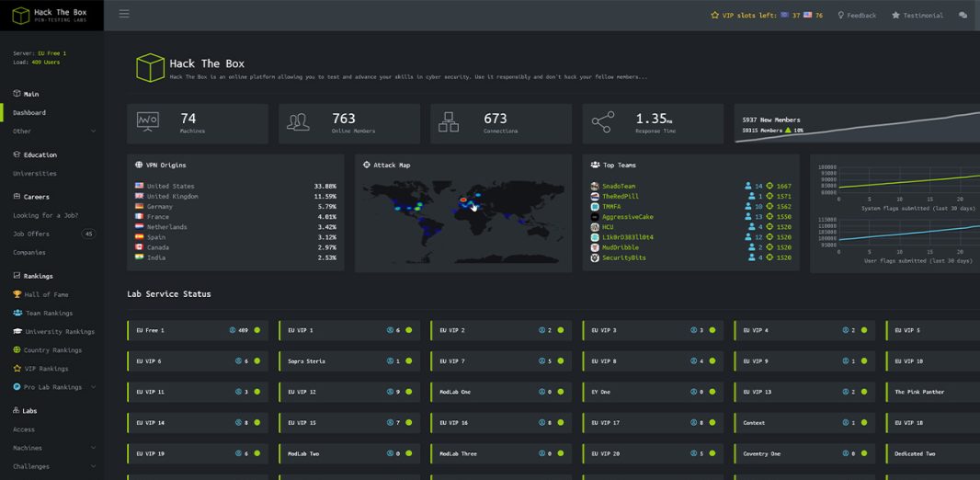This screenshot has height=480, width=980.
Task: Click the University Rankings cap icon
Action: [x=17, y=331]
